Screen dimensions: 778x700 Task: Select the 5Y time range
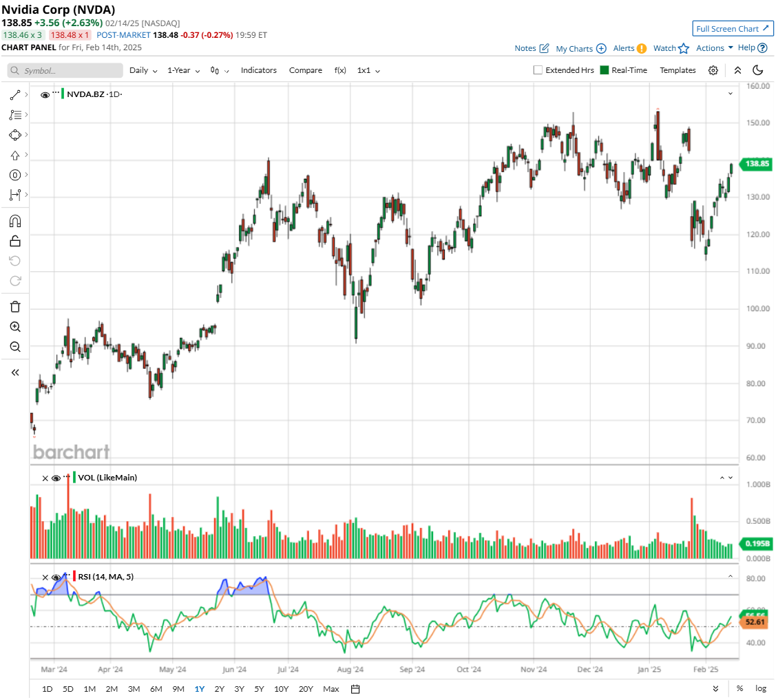tap(259, 689)
